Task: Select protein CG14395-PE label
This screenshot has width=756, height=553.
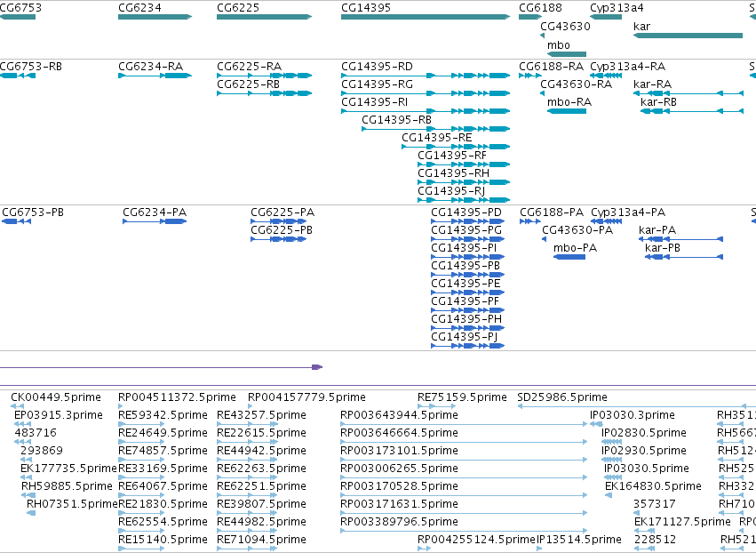Action: [466, 284]
